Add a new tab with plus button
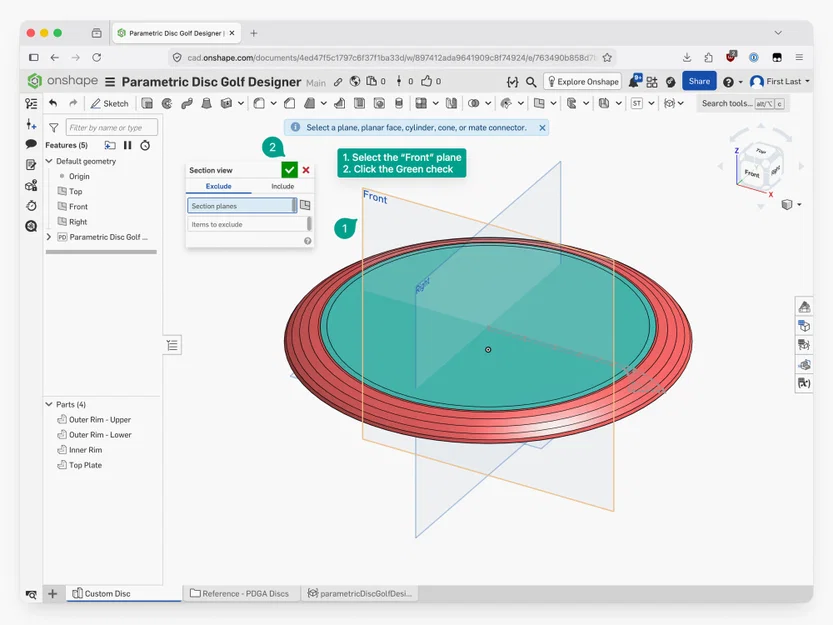Viewport: 833px width, 625px height. click(53, 594)
